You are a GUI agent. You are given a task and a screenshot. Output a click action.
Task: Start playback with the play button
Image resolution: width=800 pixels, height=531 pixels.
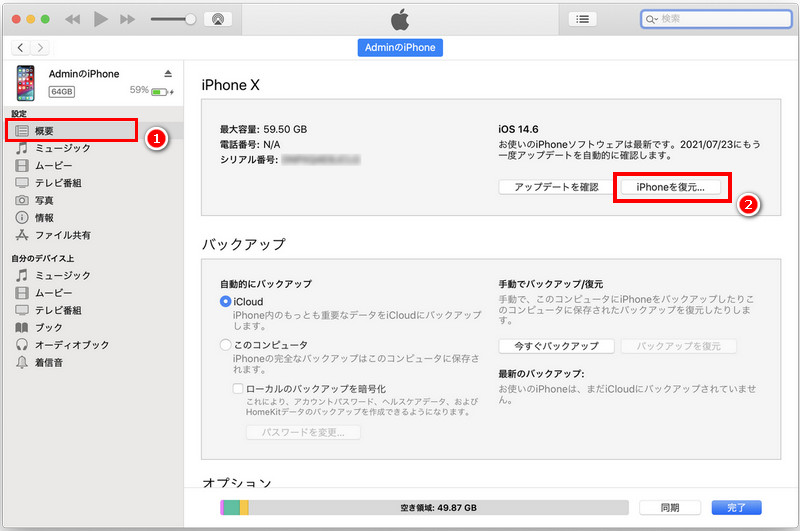101,19
